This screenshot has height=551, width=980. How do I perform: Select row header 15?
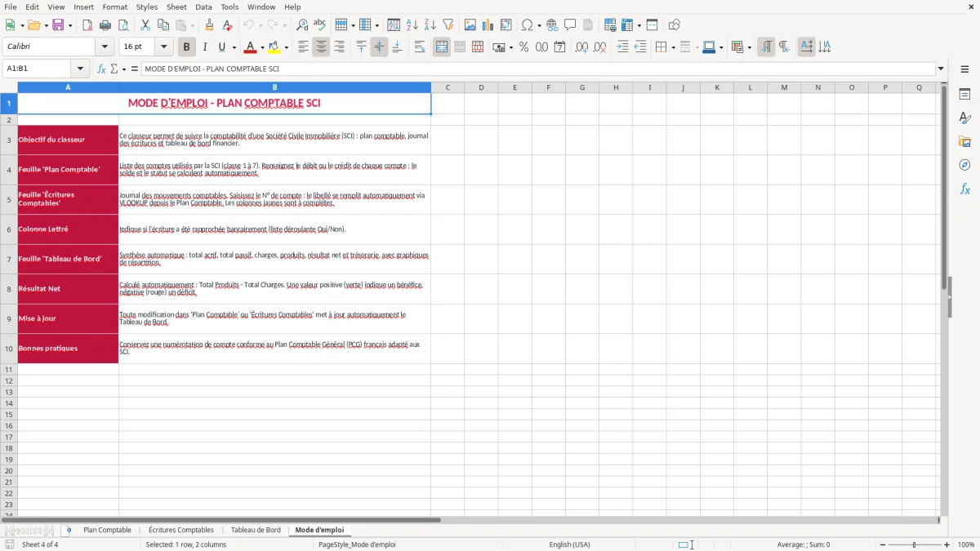click(8, 415)
